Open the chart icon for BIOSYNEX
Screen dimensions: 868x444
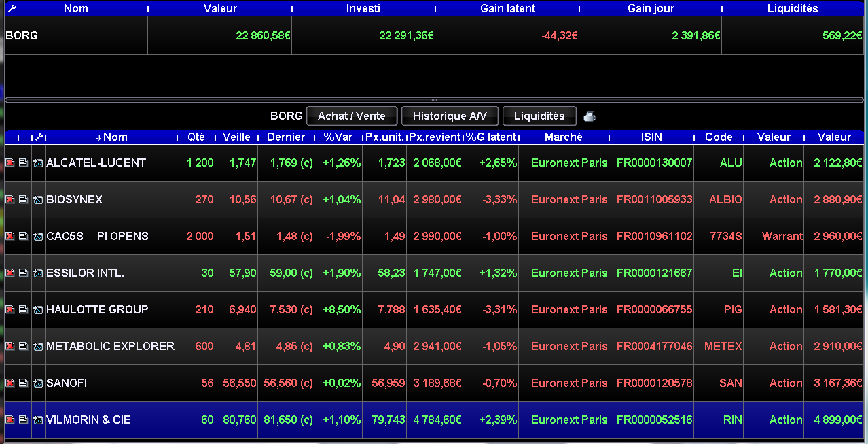point(37,200)
